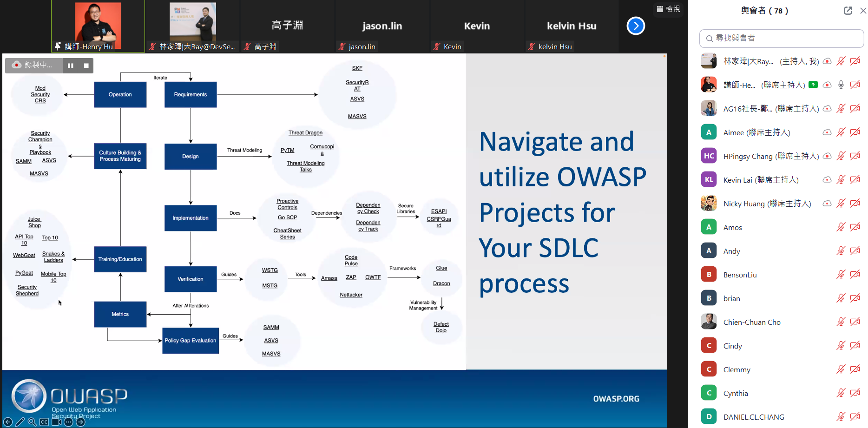The image size is (868, 428).
Task: Click the camera icon in the slideshow toolbar
Action: (57, 422)
